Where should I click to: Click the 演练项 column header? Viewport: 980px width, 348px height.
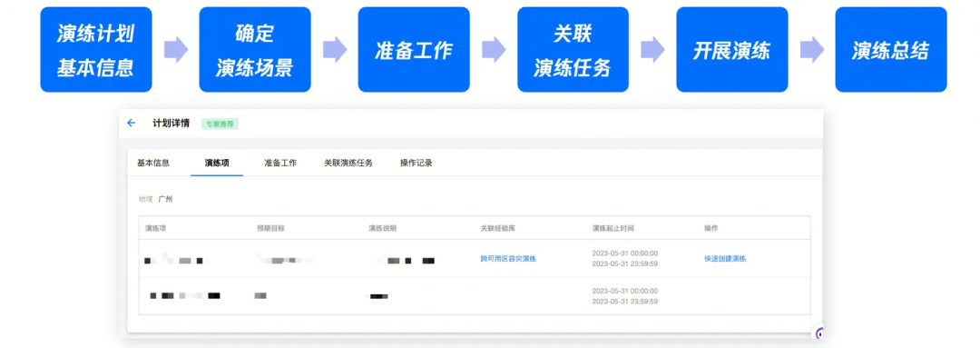click(156, 228)
